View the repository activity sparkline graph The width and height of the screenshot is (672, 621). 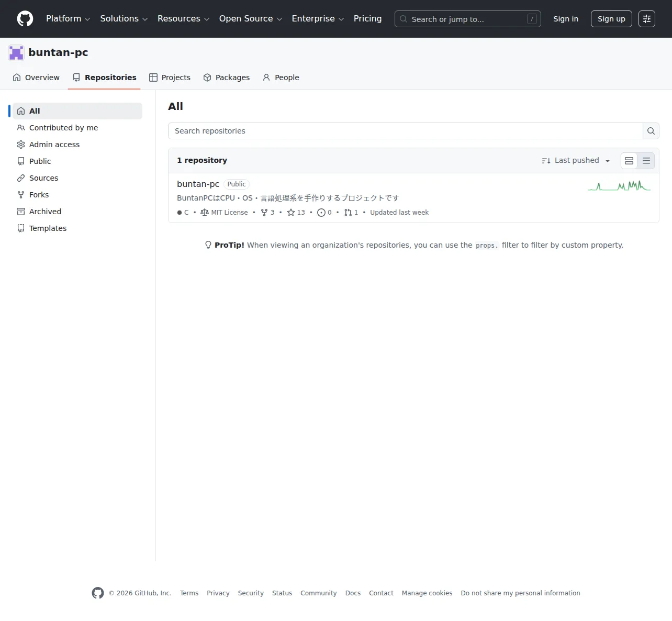pyautogui.click(x=619, y=185)
